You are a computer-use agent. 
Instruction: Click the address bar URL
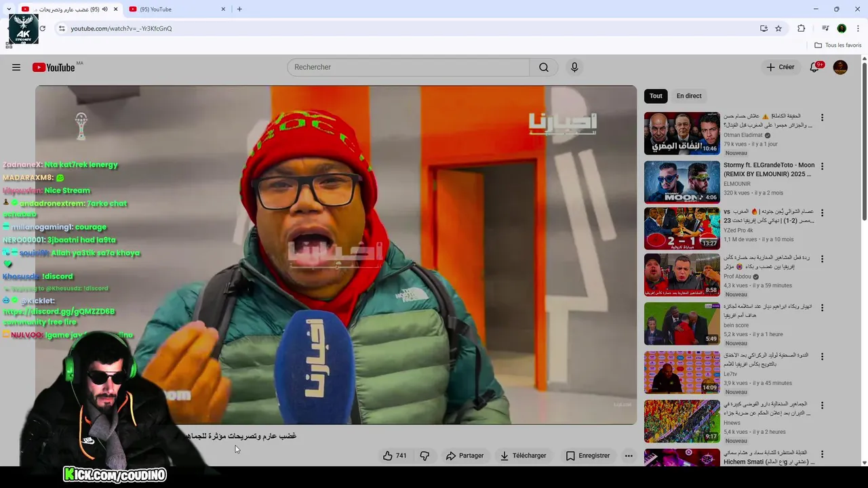[x=121, y=28]
